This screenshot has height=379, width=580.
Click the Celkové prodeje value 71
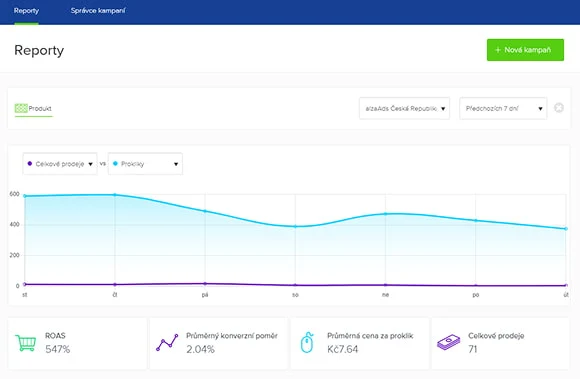[x=473, y=349]
